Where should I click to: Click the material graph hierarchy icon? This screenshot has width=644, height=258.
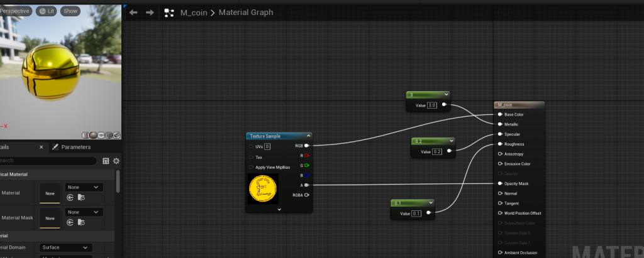pos(169,13)
